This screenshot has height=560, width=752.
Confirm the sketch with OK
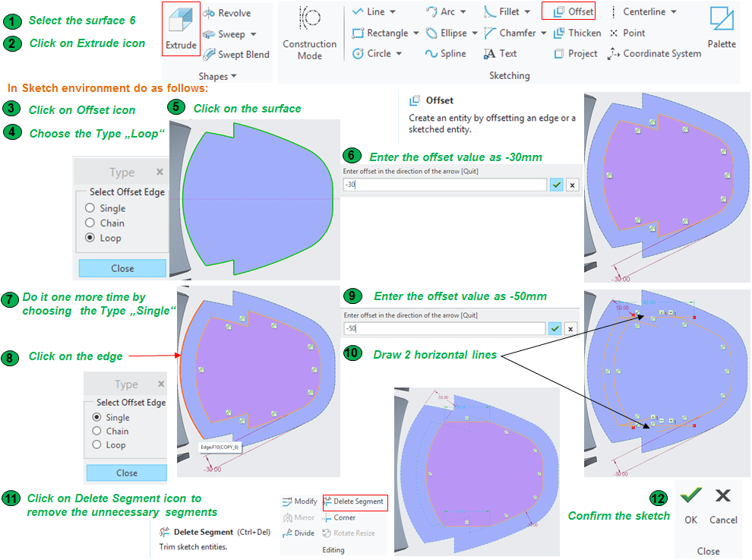[690, 505]
